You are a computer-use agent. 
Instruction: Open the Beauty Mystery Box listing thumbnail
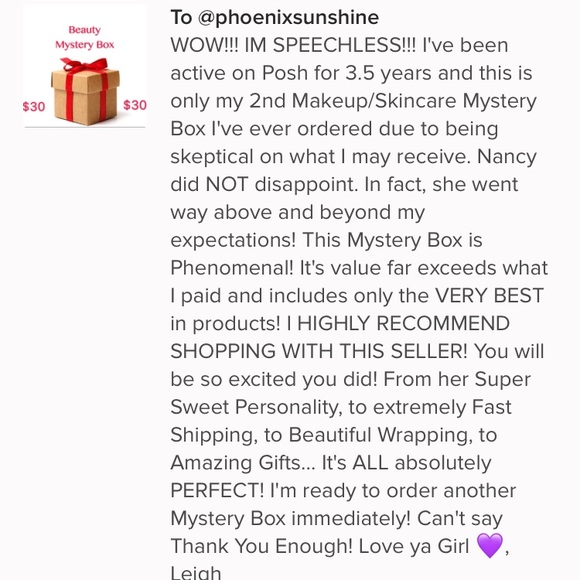tap(85, 67)
